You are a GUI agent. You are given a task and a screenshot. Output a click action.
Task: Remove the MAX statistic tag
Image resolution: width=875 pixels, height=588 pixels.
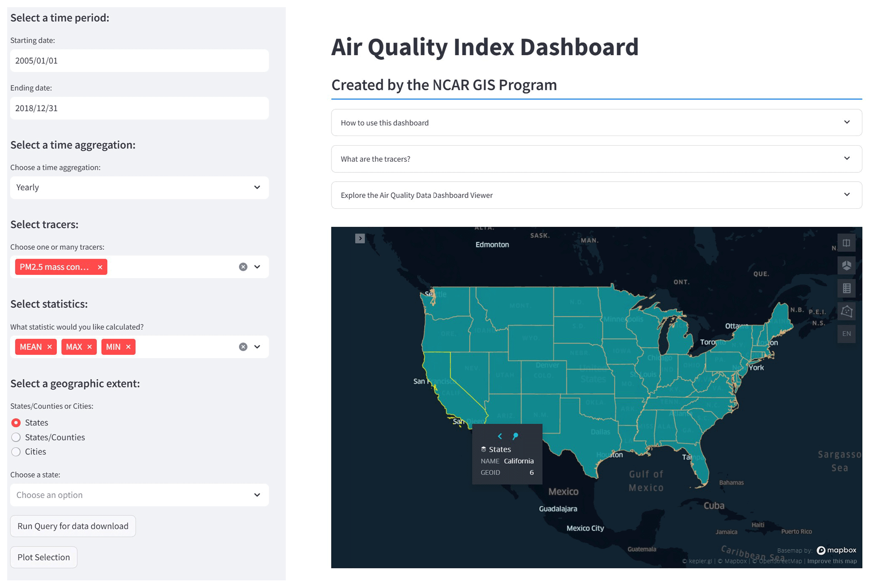click(89, 347)
